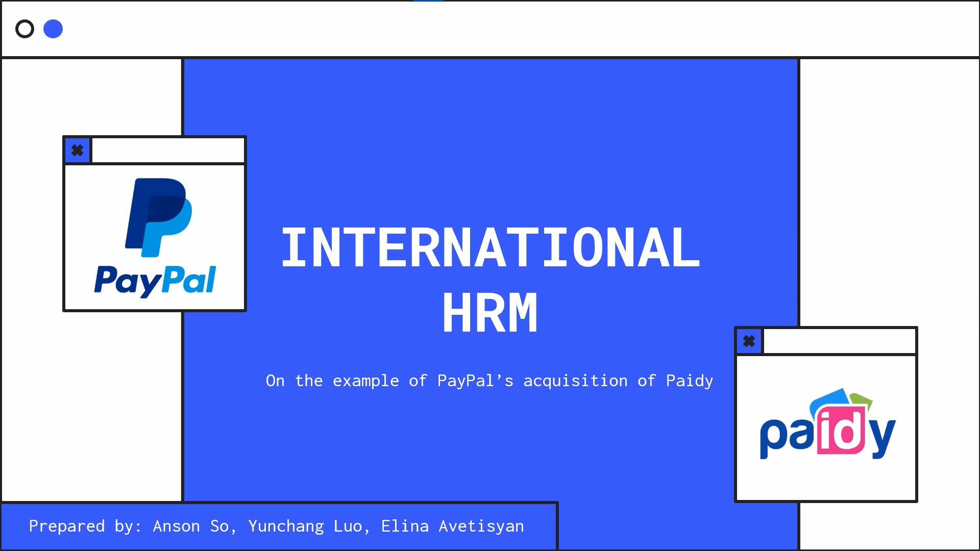Click Elina Avetisyan name in footer

(452, 526)
